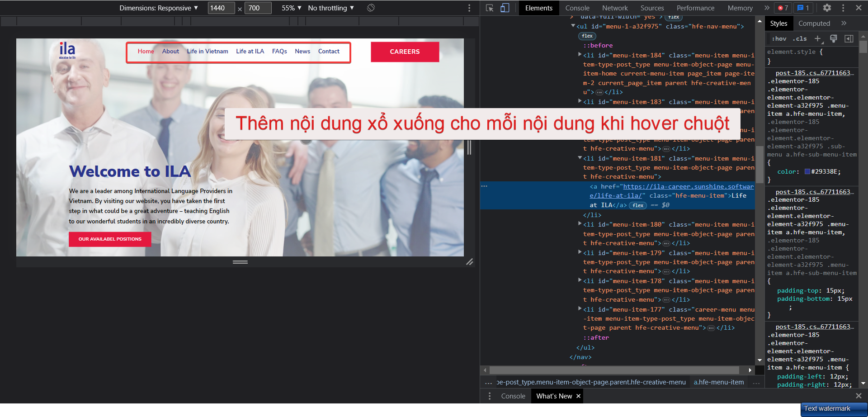Switch to the Performance tab
The image size is (868, 417).
[x=695, y=8]
